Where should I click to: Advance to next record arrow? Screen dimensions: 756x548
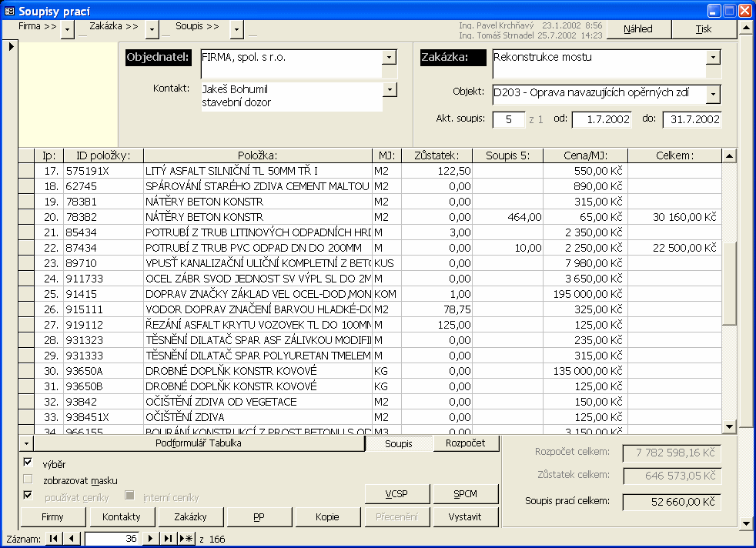pos(151,539)
